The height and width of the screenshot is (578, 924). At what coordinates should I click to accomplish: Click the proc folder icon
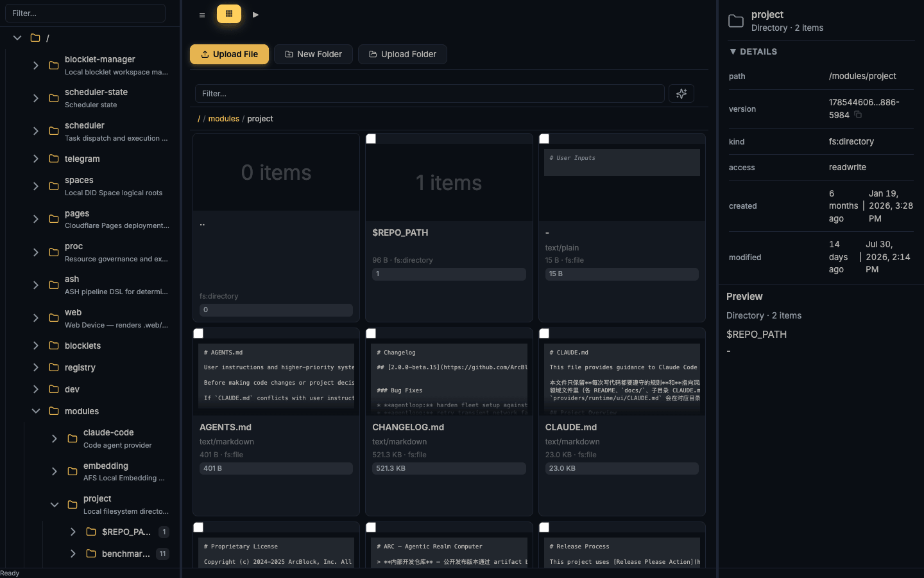54,252
